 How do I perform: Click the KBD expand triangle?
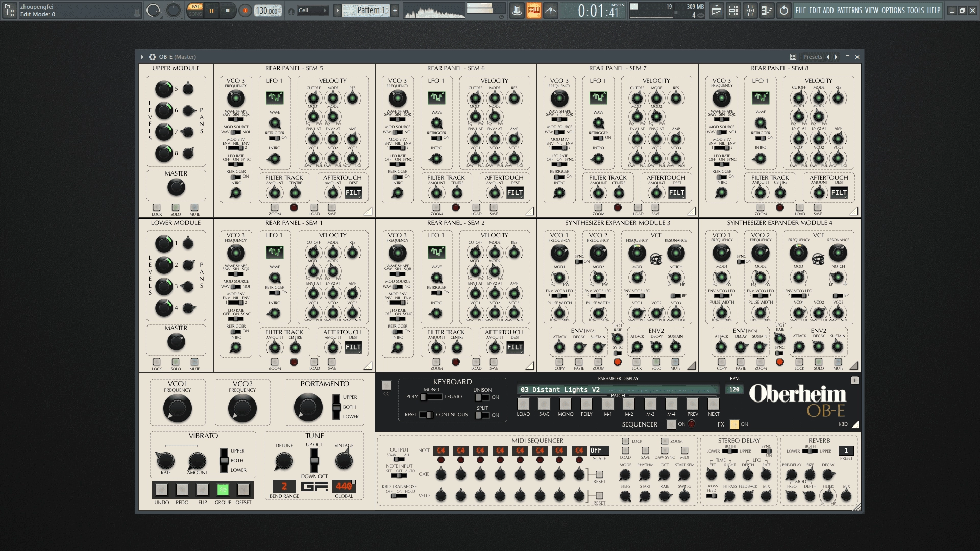855,424
